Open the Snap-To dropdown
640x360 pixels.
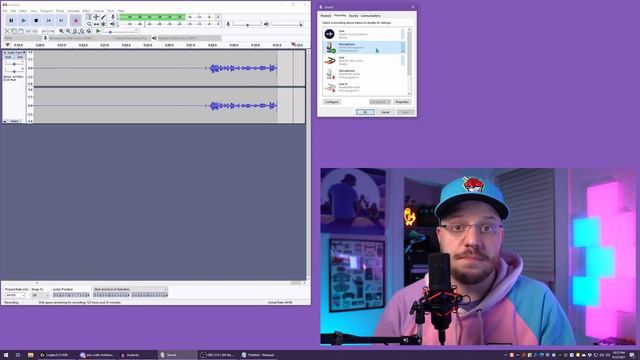point(40,295)
